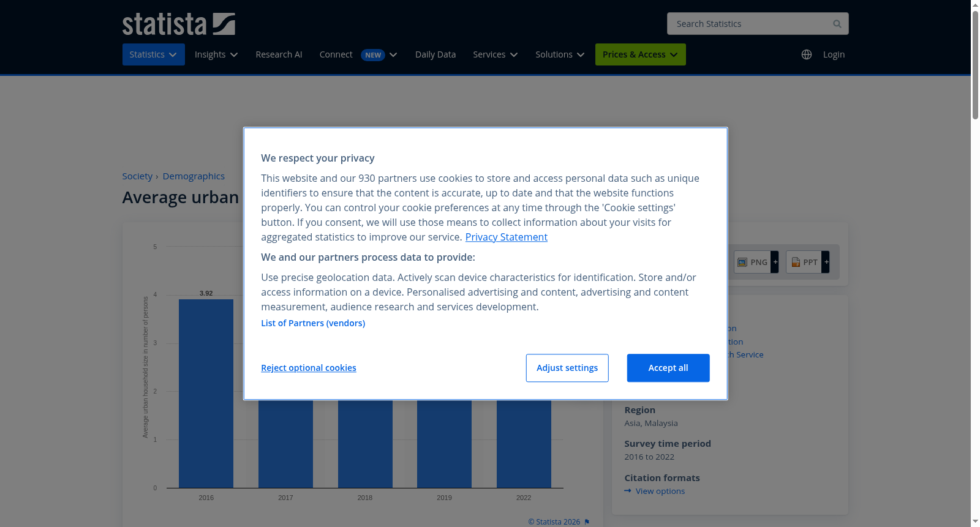Click the 'Survey time period' heading
Image resolution: width=980 pixels, height=527 pixels.
pyautogui.click(x=668, y=444)
